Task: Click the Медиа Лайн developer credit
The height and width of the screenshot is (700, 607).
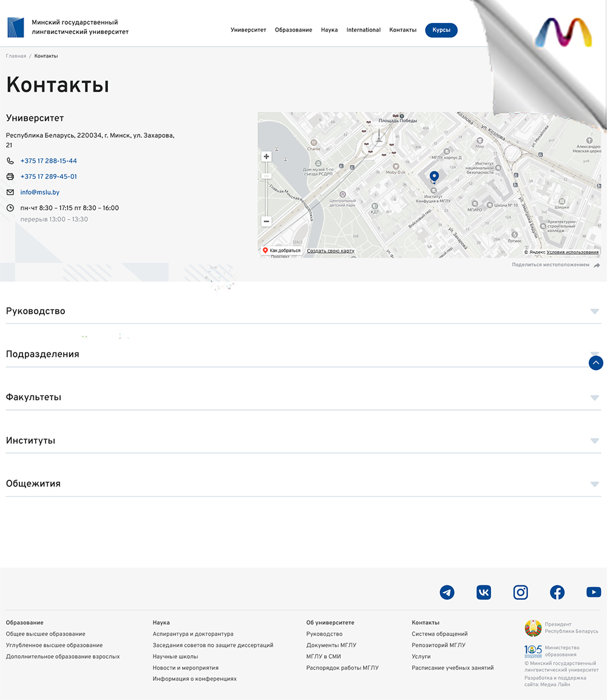Action: pyautogui.click(x=555, y=684)
